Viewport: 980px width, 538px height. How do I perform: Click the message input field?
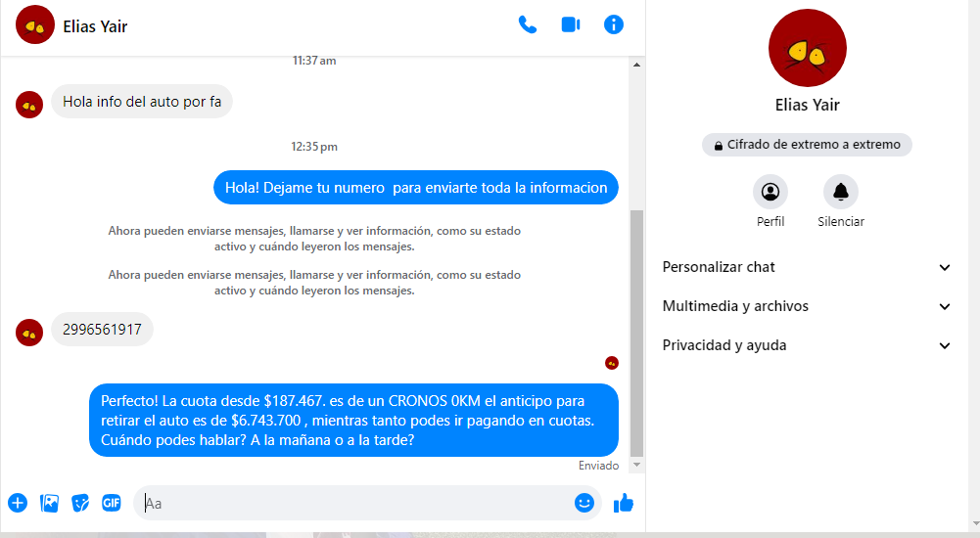pyautogui.click(x=352, y=503)
